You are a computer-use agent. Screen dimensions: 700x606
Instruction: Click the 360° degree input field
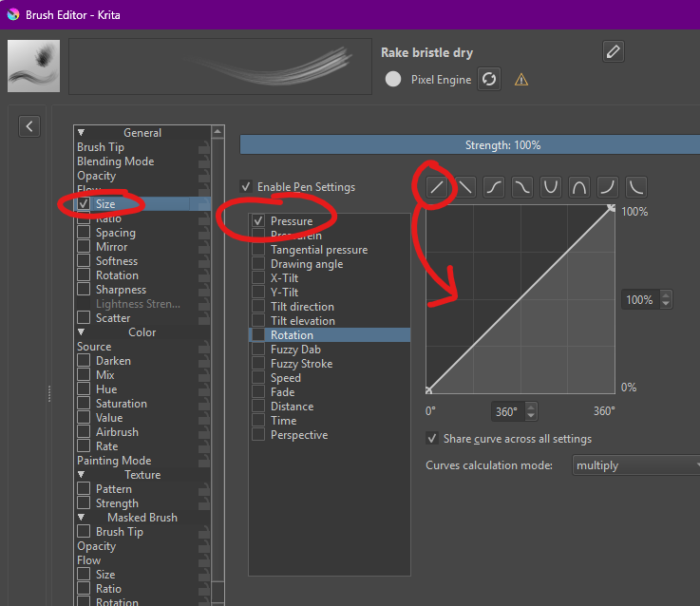(x=509, y=411)
